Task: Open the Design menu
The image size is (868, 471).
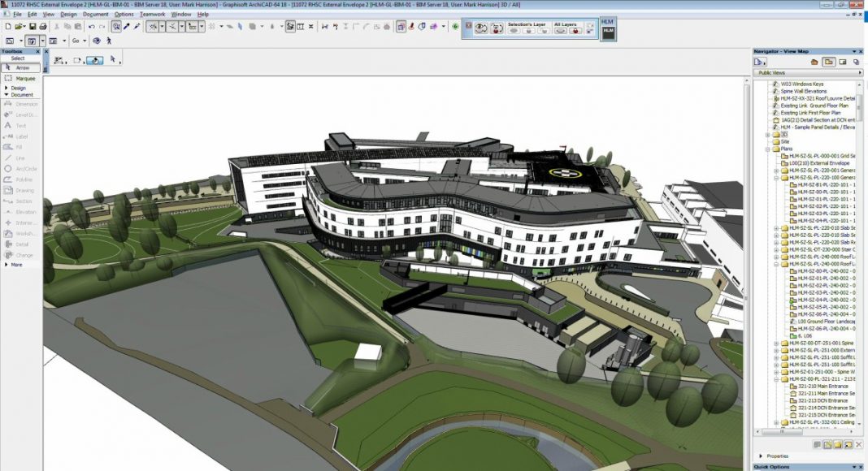Action: pyautogui.click(x=68, y=14)
